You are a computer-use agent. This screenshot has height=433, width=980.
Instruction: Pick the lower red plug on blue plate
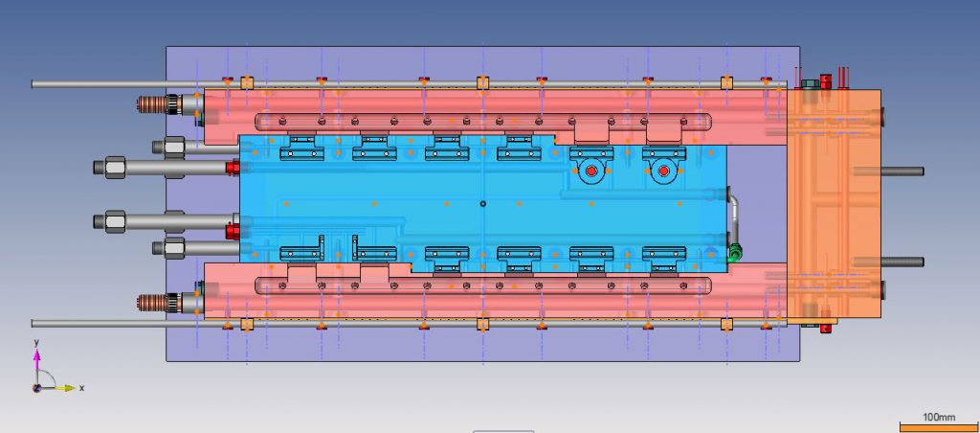[232, 231]
